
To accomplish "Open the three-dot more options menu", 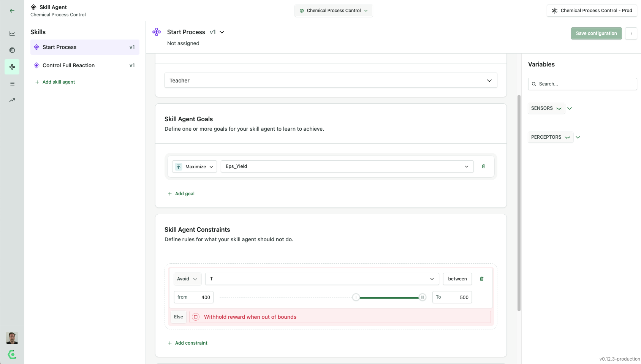I will 631,33.
